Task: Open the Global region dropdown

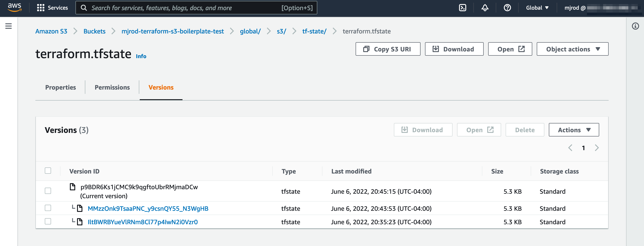Action: 537,8
